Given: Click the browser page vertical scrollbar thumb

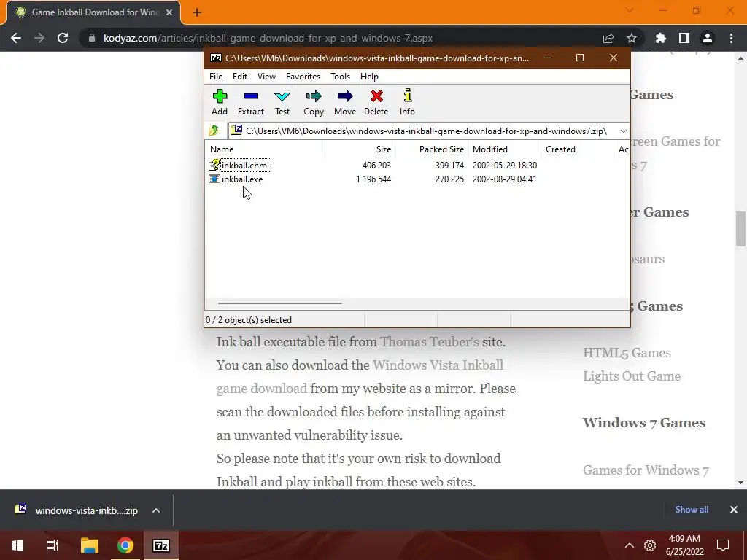Looking at the screenshot, I should (741, 229).
